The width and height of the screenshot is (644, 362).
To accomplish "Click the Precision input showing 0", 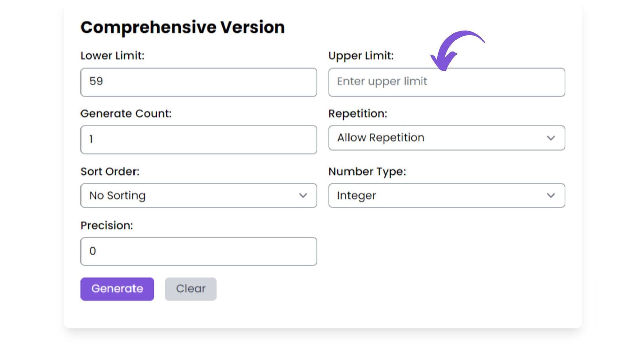I will coord(198,251).
